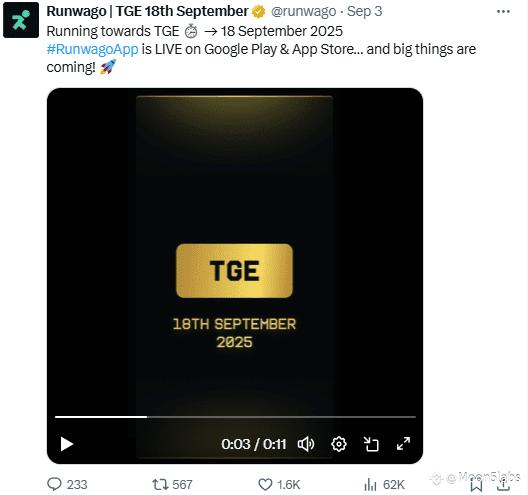This screenshot has width=528, height=495.
Task: Like the post with the heart icon
Action: click(265, 485)
